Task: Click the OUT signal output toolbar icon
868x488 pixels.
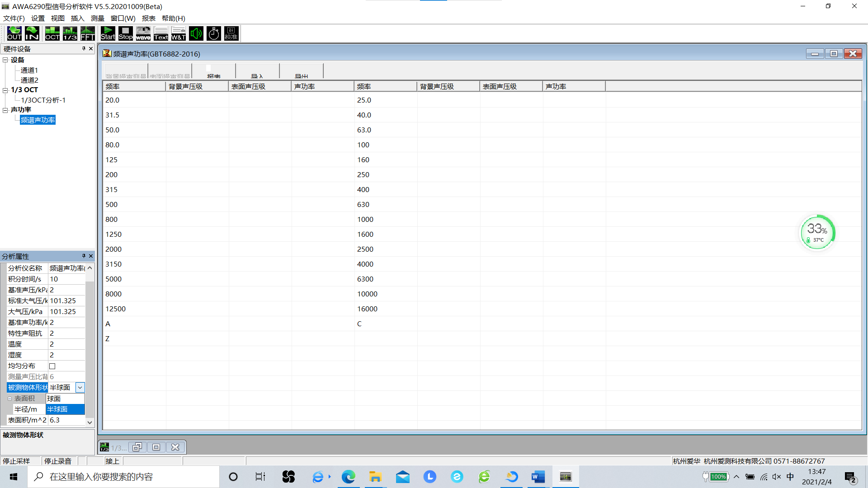Action: [14, 33]
